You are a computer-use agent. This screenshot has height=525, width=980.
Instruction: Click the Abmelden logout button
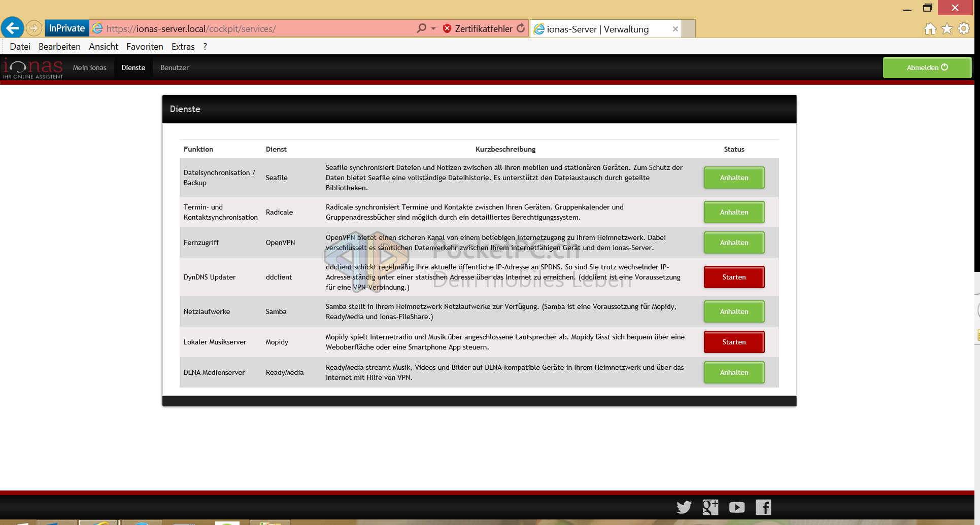[x=927, y=67]
